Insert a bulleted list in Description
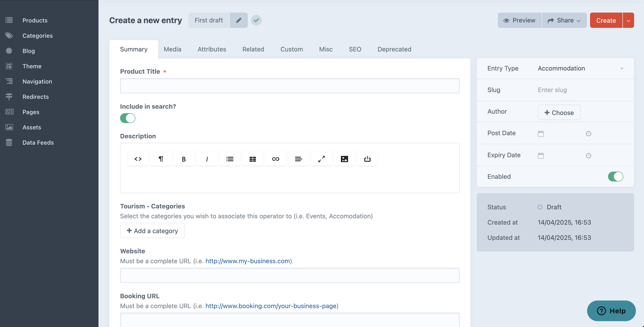 click(x=230, y=159)
